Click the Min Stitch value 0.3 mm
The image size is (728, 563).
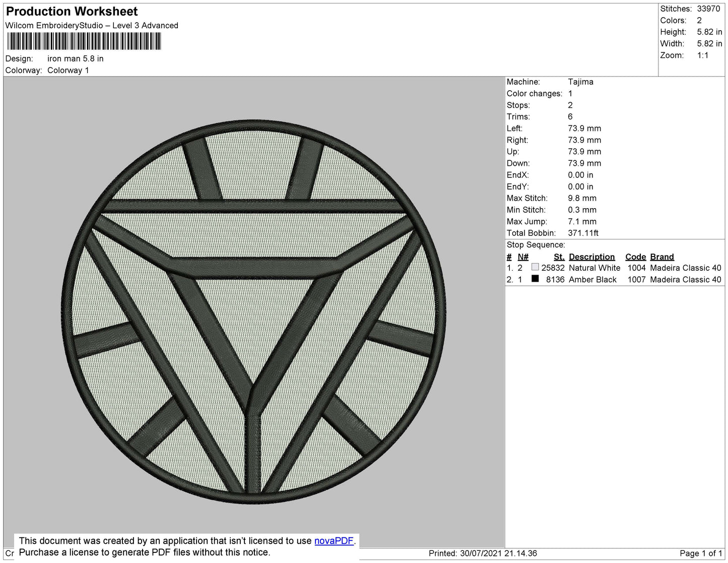[582, 210]
